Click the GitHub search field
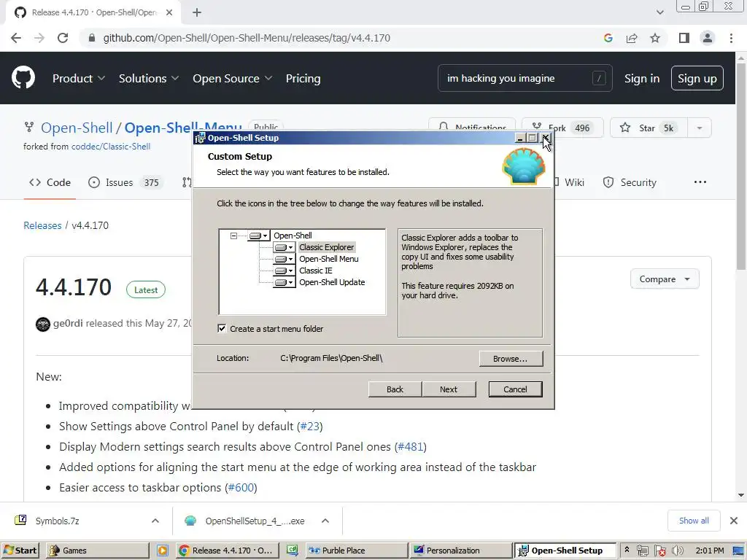The image size is (747, 560). pos(525,78)
